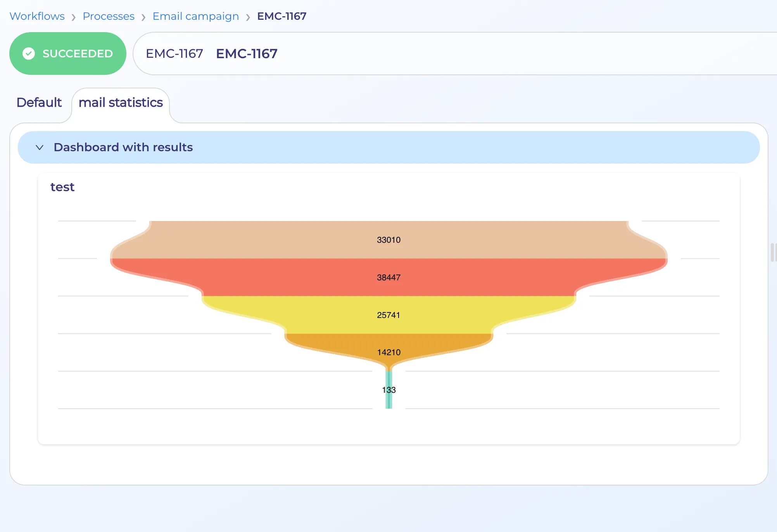Go to the Processes breadcrumb link
Screen dimensions: 777x532
109,16
